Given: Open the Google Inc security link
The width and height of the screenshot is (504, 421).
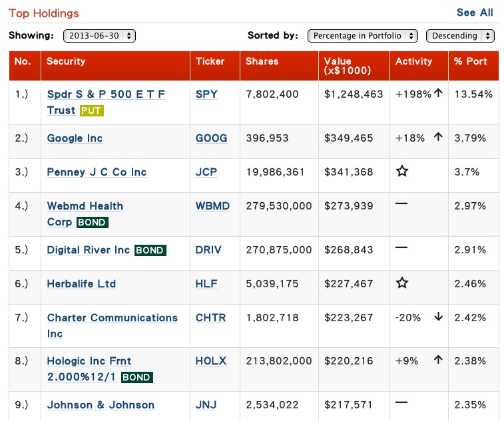Looking at the screenshot, I should point(75,138).
